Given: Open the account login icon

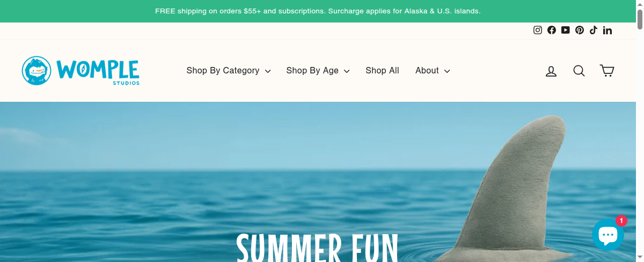Looking at the screenshot, I should pos(551,71).
